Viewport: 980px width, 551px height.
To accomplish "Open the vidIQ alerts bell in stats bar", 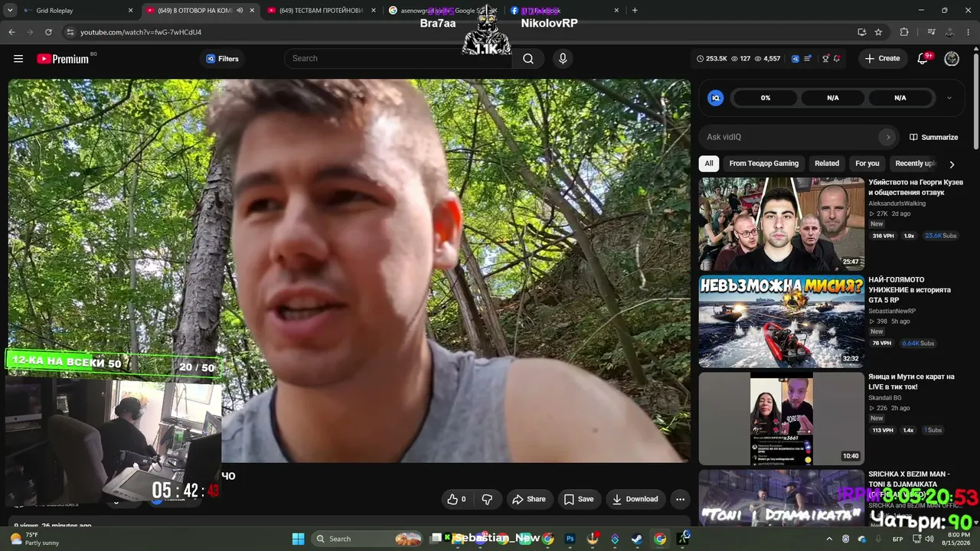I will pos(837,59).
